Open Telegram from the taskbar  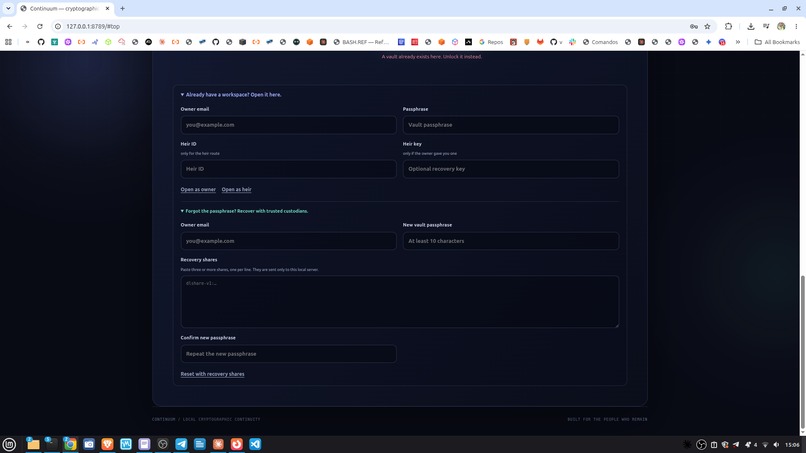point(181,444)
